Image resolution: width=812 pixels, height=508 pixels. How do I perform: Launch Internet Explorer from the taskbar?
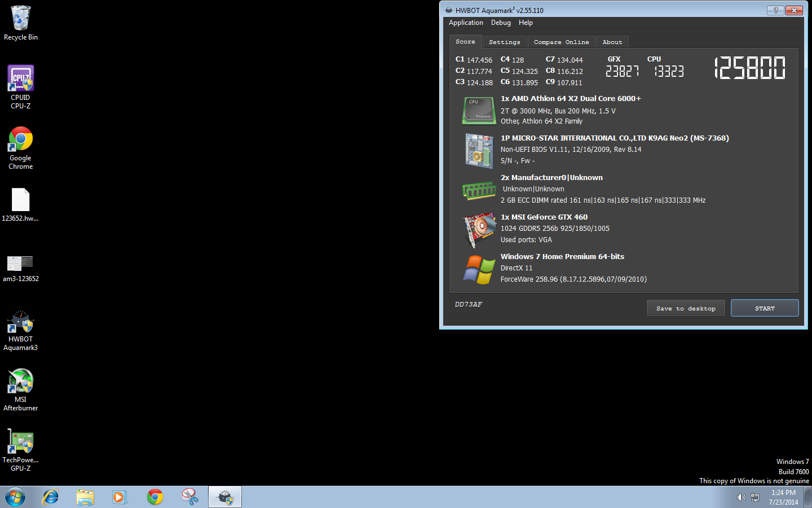tap(51, 497)
